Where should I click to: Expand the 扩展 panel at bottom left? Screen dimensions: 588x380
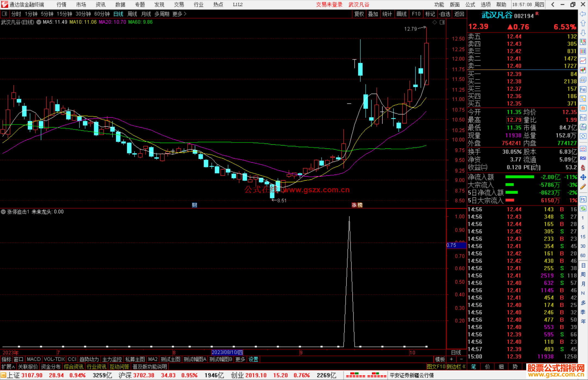(x=8, y=367)
